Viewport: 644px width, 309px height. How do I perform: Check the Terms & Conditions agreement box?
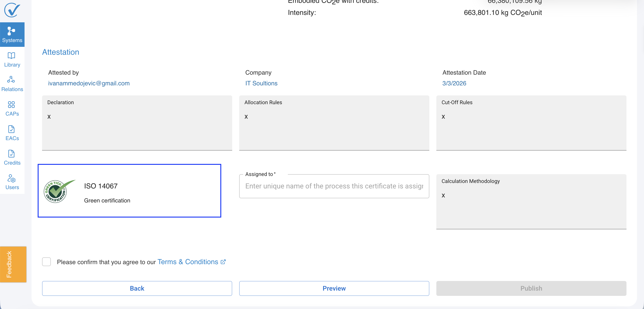click(46, 262)
